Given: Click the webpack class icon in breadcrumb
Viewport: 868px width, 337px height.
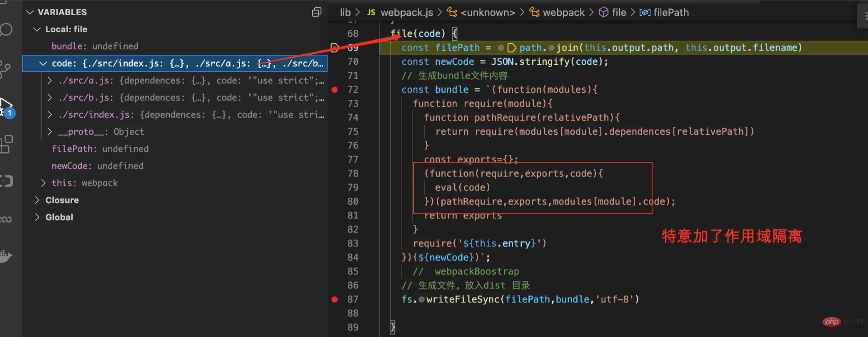Looking at the screenshot, I should pyautogui.click(x=534, y=12).
